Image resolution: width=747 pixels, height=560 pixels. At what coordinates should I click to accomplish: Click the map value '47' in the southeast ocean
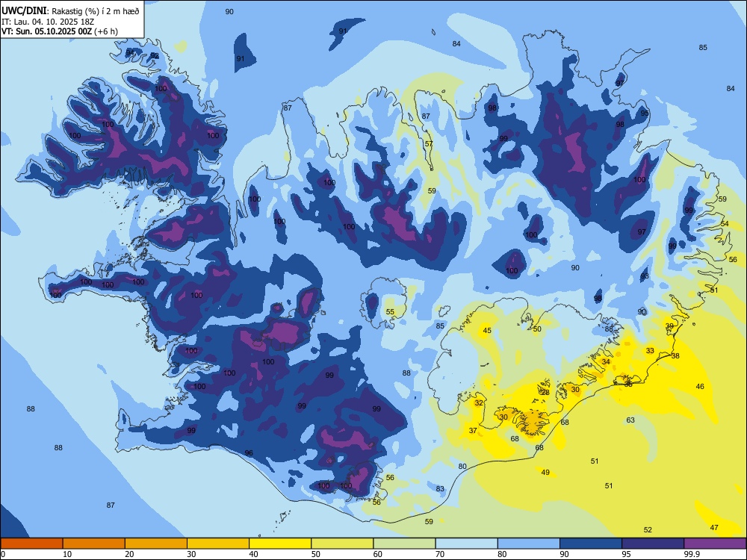point(714,528)
